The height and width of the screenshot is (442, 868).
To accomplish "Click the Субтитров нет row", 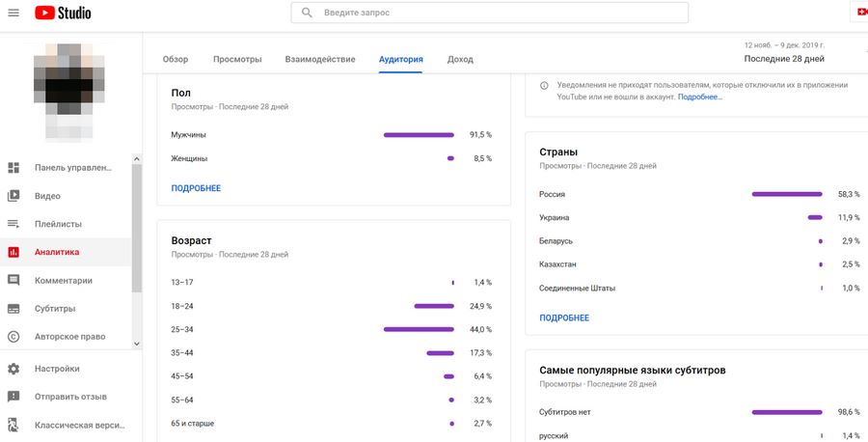I will [700, 412].
